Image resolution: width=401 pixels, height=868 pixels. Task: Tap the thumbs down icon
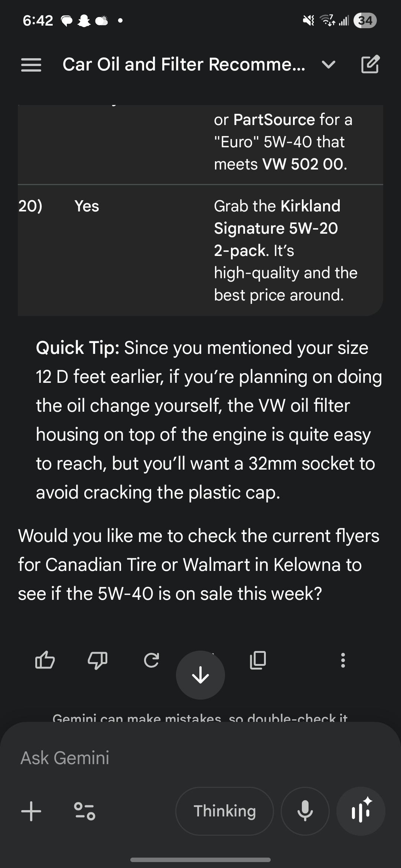tap(98, 660)
